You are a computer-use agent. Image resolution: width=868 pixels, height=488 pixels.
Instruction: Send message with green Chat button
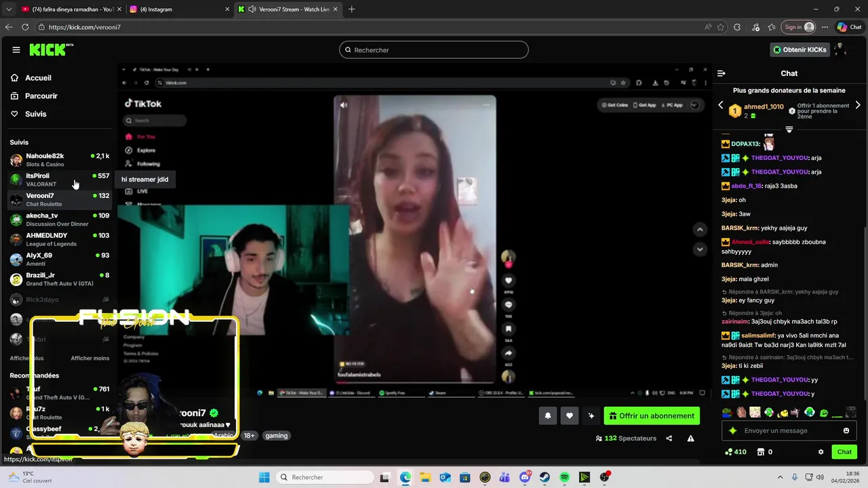(x=844, y=452)
